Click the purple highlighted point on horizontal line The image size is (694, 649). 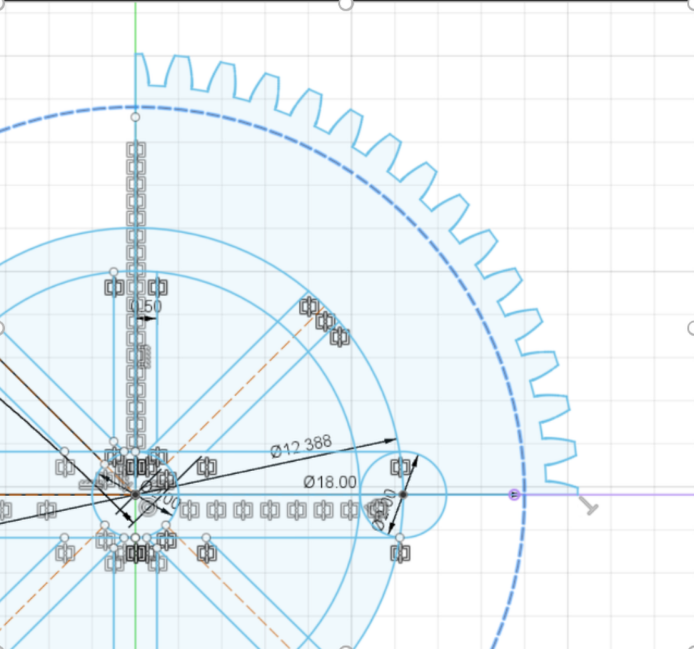[x=514, y=494]
